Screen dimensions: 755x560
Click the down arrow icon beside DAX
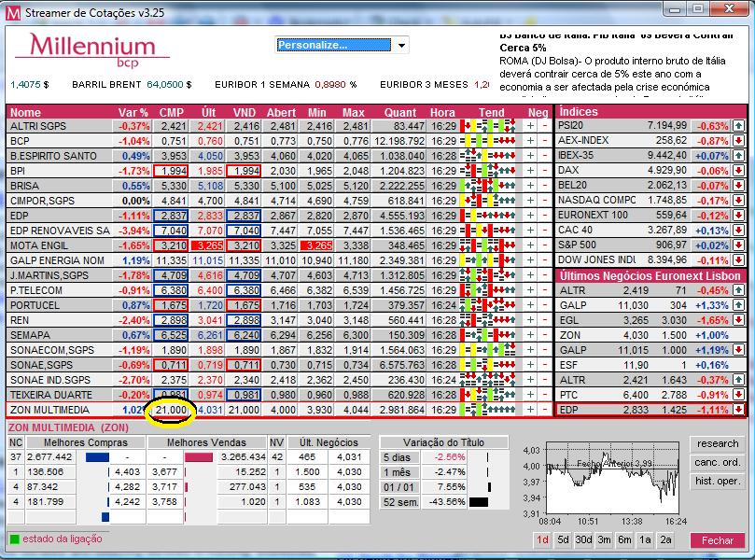pyautogui.click(x=738, y=171)
